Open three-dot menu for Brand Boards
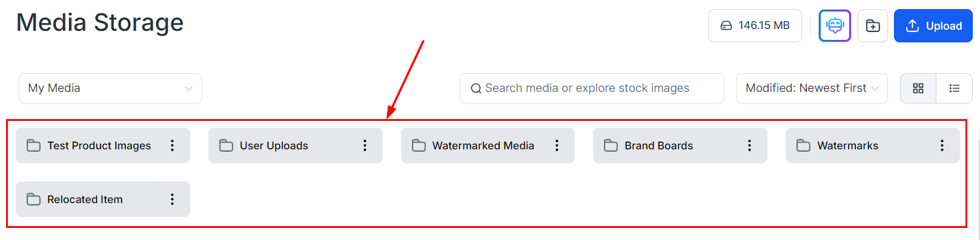Screen dimensions: 980x240 click(749, 145)
